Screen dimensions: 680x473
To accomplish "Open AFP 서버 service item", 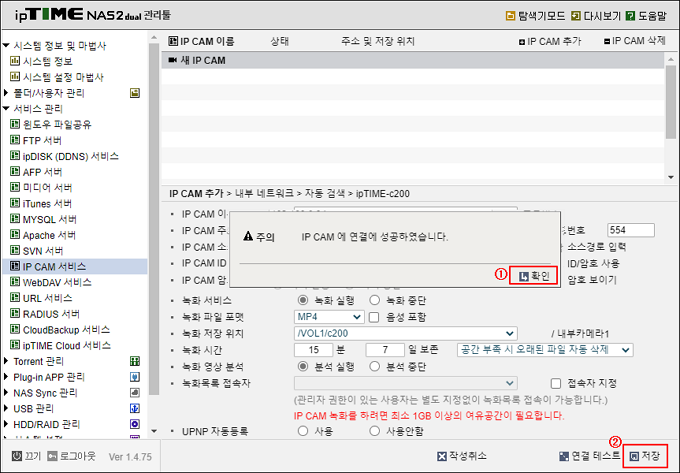I will [x=36, y=172].
